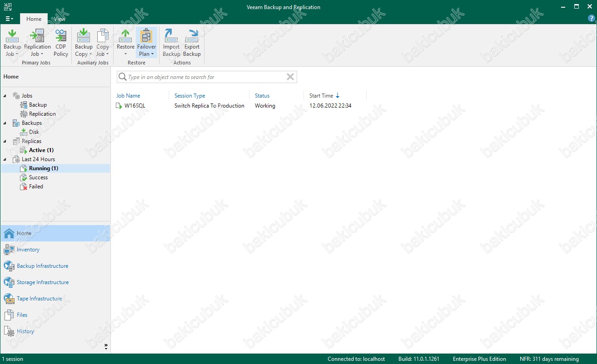Open the main hamburger menu dropdown

coord(9,19)
